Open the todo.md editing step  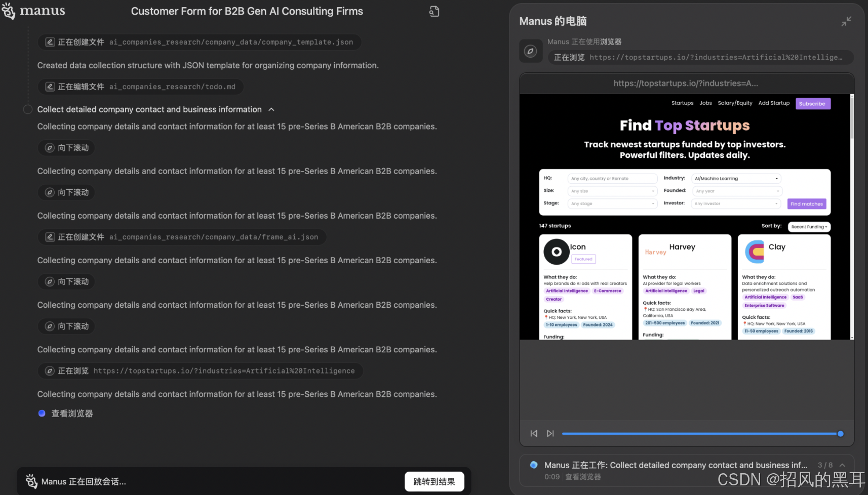141,87
